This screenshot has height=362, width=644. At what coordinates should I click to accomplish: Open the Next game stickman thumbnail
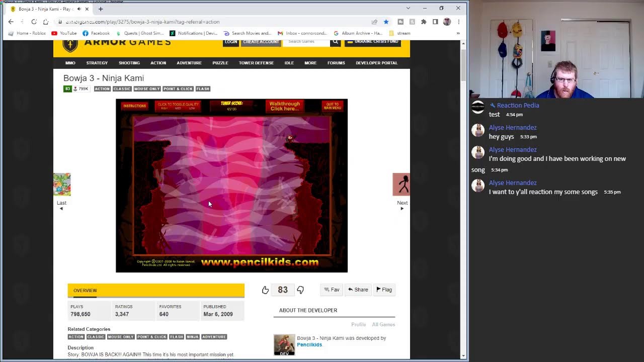[x=401, y=185]
